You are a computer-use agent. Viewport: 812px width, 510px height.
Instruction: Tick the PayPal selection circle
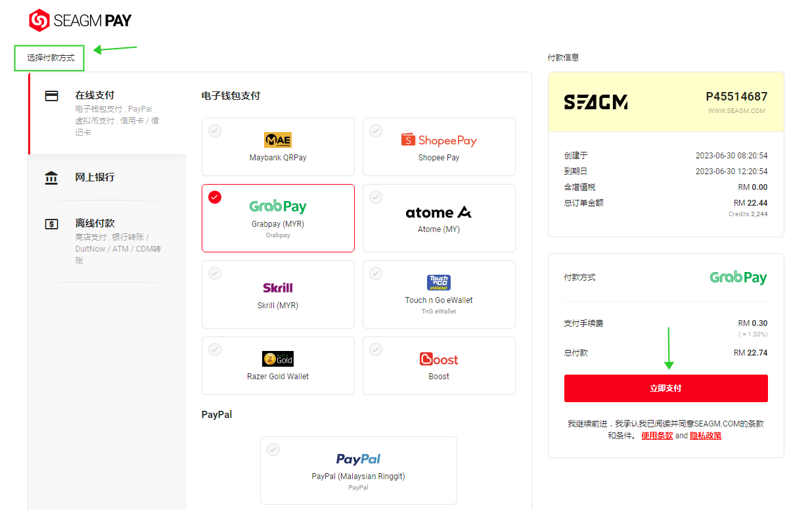coord(273,450)
